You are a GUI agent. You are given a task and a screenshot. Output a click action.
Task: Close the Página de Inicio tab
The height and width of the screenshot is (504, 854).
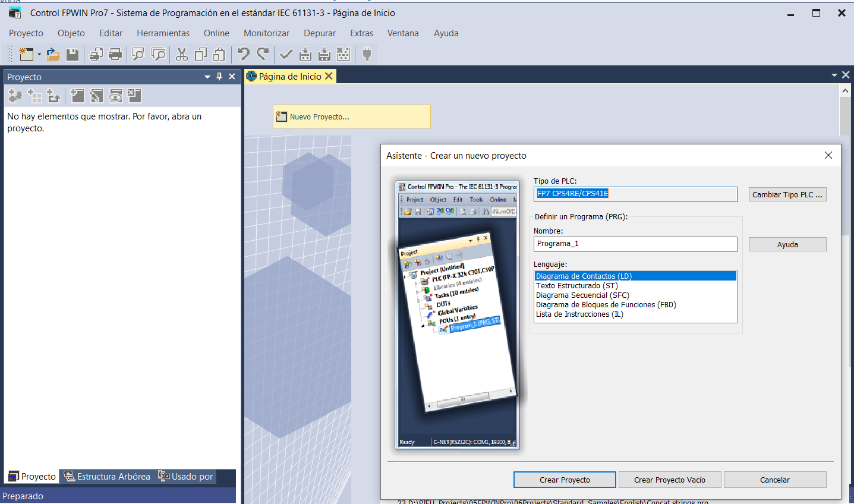329,76
